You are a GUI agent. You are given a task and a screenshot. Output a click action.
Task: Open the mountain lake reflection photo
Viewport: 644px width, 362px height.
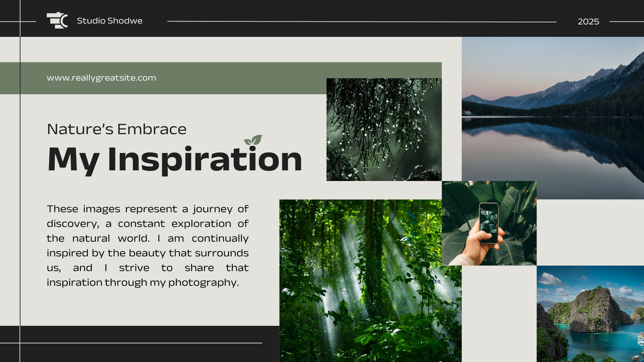[x=553, y=118]
